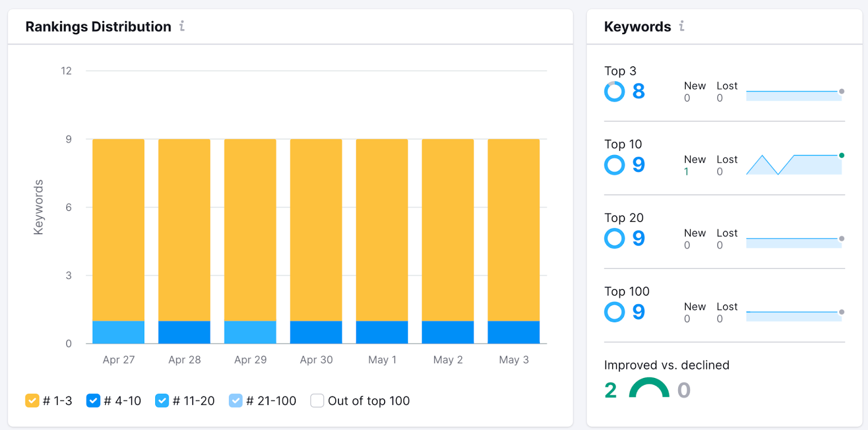This screenshot has height=430, width=868.
Task: Click the Improved vs. declined gauge arc
Action: click(x=649, y=387)
